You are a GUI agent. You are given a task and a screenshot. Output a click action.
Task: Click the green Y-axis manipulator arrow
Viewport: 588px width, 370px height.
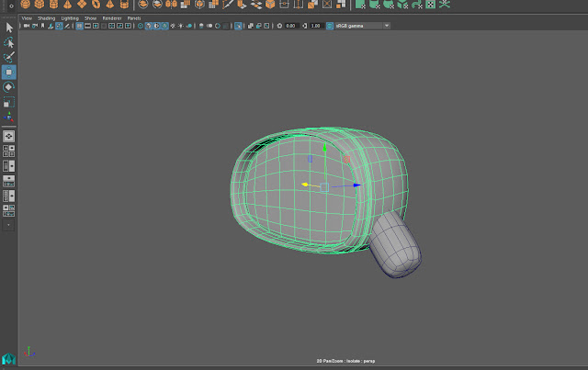(x=324, y=149)
